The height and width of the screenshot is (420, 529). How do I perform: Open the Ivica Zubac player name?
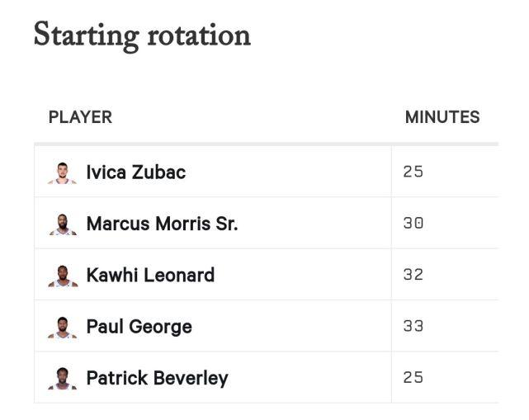[x=136, y=172]
